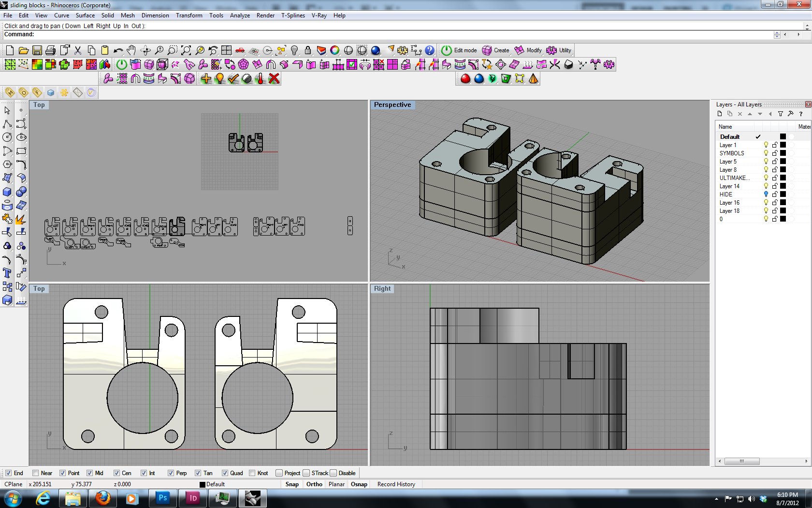The width and height of the screenshot is (812, 508).
Task: Click the layer filter funnel icon
Action: [780, 114]
